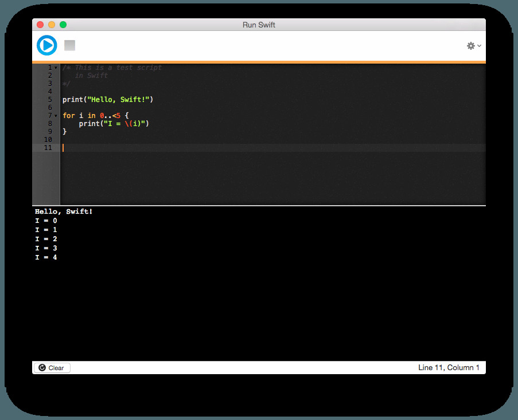Click line number 10 in the gutter
The image size is (518, 420).
point(48,140)
